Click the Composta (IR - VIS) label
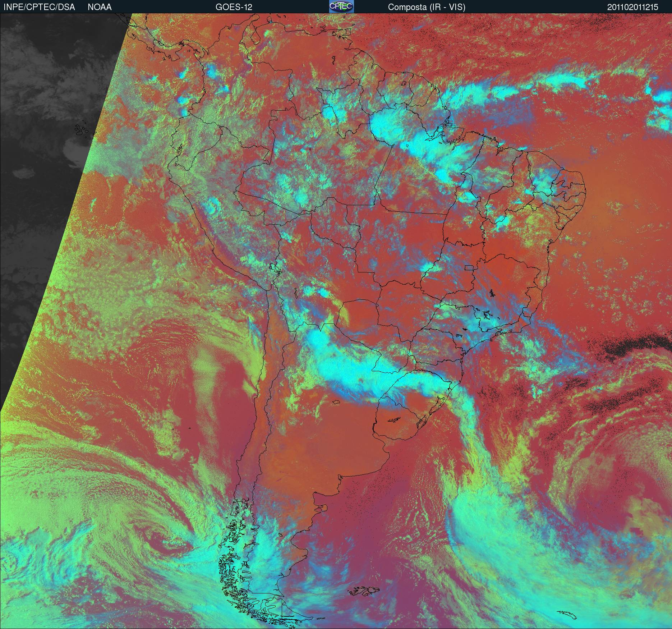 click(427, 7)
